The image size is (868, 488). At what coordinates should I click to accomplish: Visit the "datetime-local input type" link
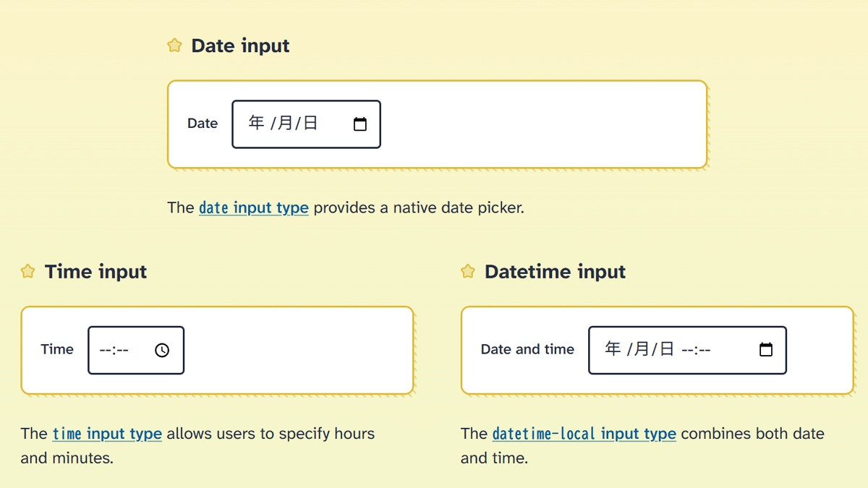tap(584, 434)
